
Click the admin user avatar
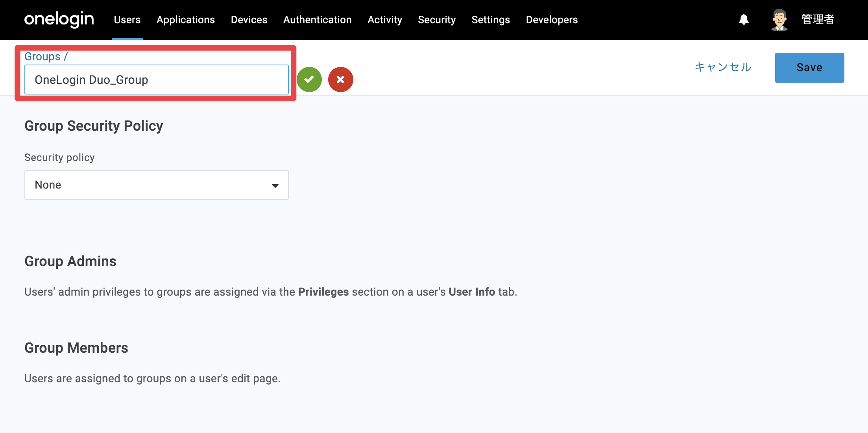pyautogui.click(x=779, y=19)
